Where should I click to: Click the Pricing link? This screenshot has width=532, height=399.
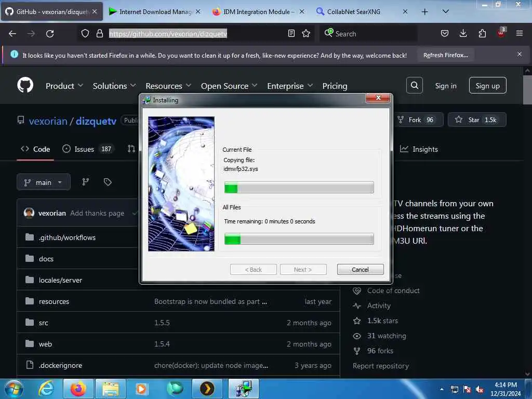click(335, 86)
